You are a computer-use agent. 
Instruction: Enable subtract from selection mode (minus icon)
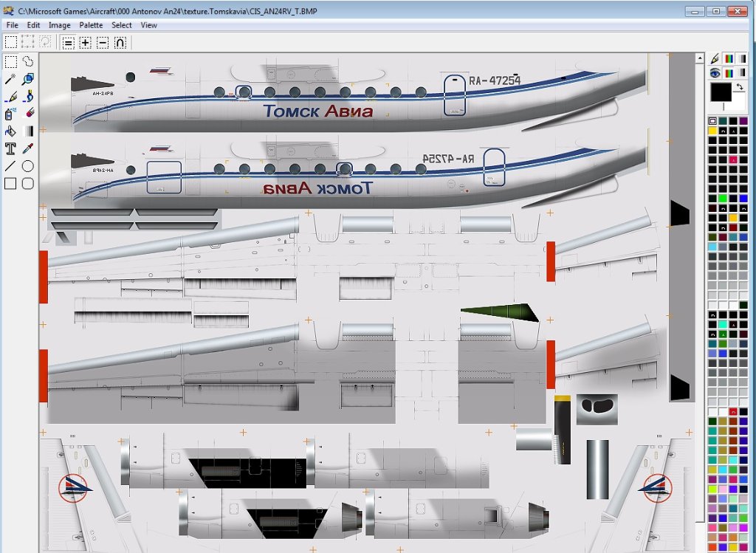click(x=103, y=43)
